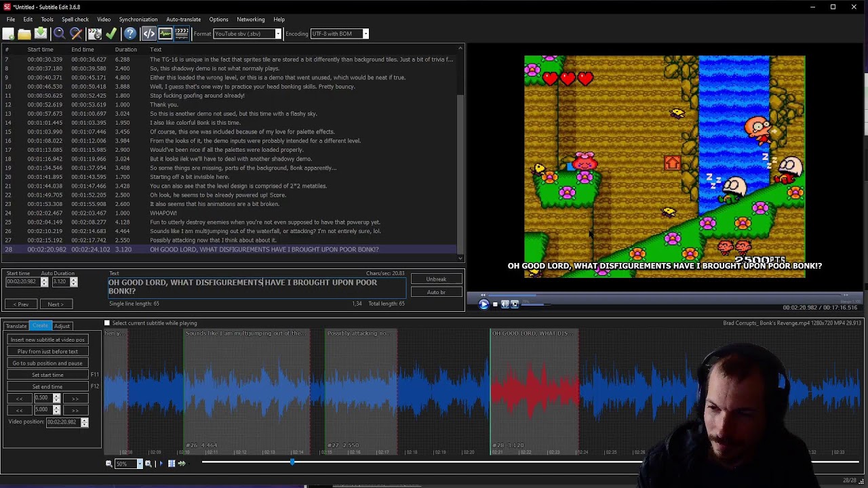Image resolution: width=868 pixels, height=488 pixels.
Task: Click Set start time button
Action: [47, 375]
